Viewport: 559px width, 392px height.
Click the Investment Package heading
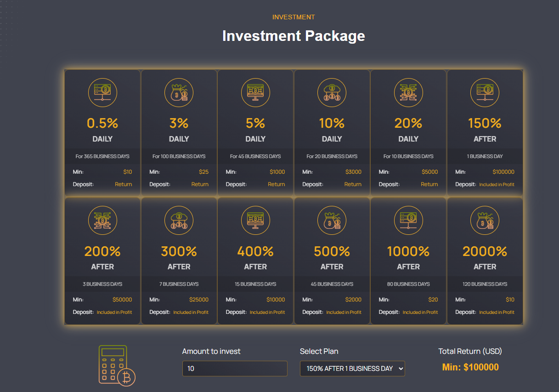294,36
